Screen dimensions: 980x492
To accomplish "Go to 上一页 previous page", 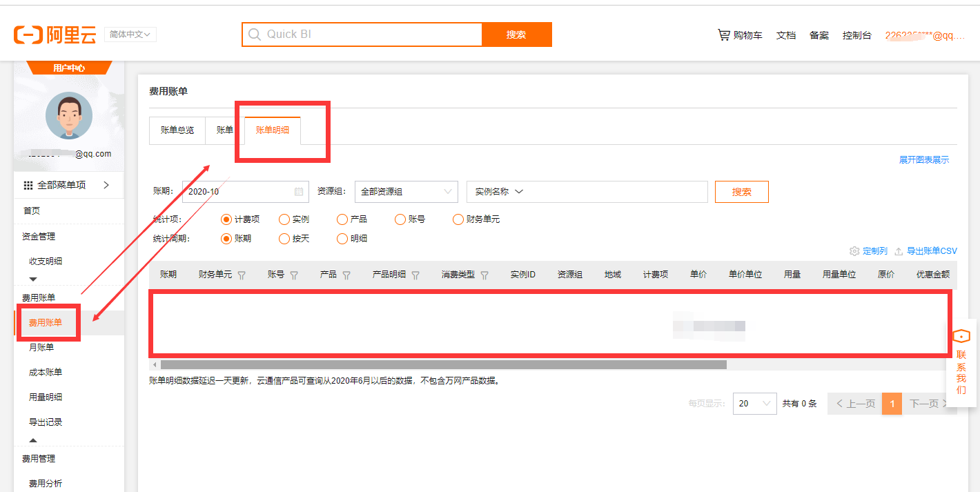I will click(855, 404).
